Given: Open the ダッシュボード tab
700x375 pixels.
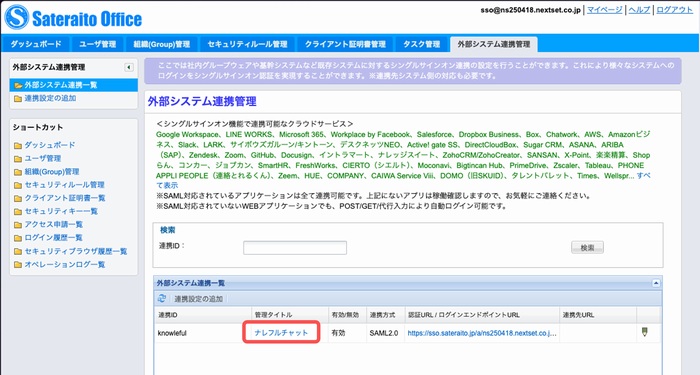Looking at the screenshot, I should tap(36, 44).
